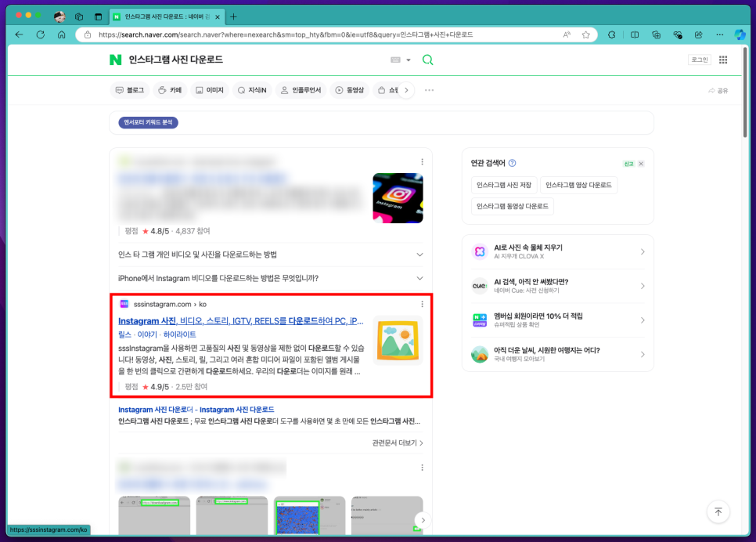The height and width of the screenshot is (542, 756).
Task: Switch to the 인플루언서 tab
Action: pyautogui.click(x=301, y=90)
